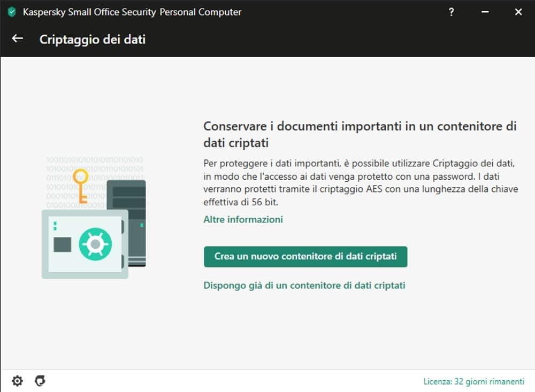Image resolution: width=535 pixels, height=392 pixels.
Task: Close the Kaspersky window
Action: click(518, 12)
